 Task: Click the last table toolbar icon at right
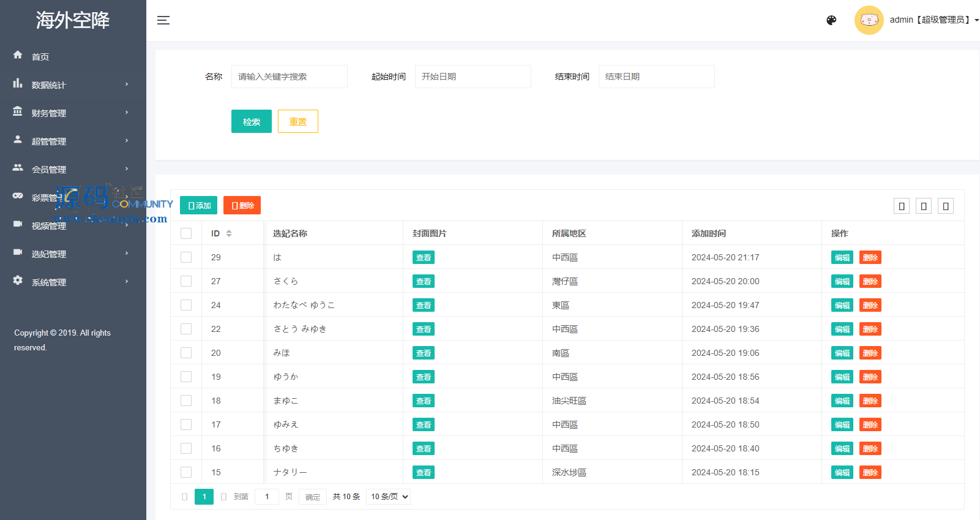946,206
